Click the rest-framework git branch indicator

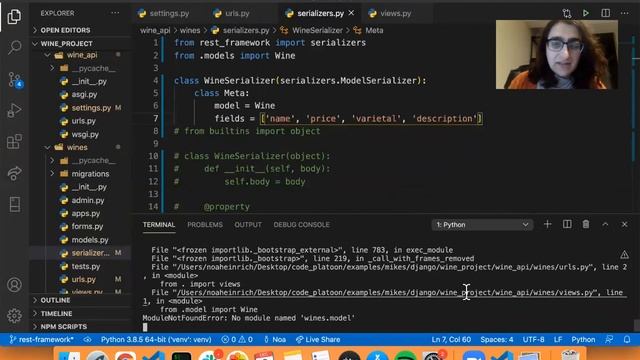pos(41,340)
